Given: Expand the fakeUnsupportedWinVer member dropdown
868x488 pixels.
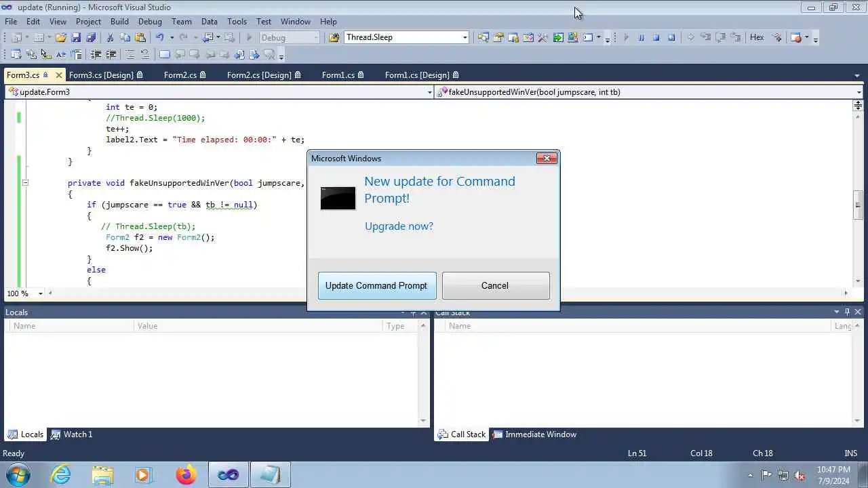Looking at the screenshot, I should click(859, 92).
